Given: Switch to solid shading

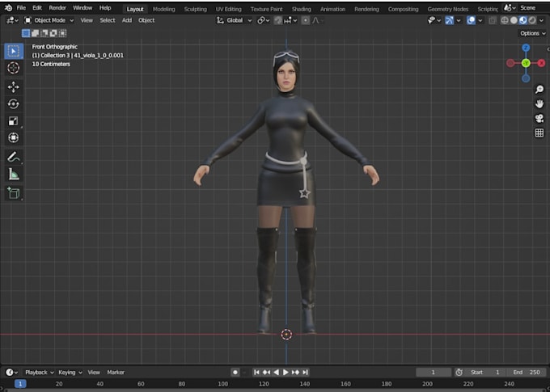Looking at the screenshot, I should [x=514, y=20].
